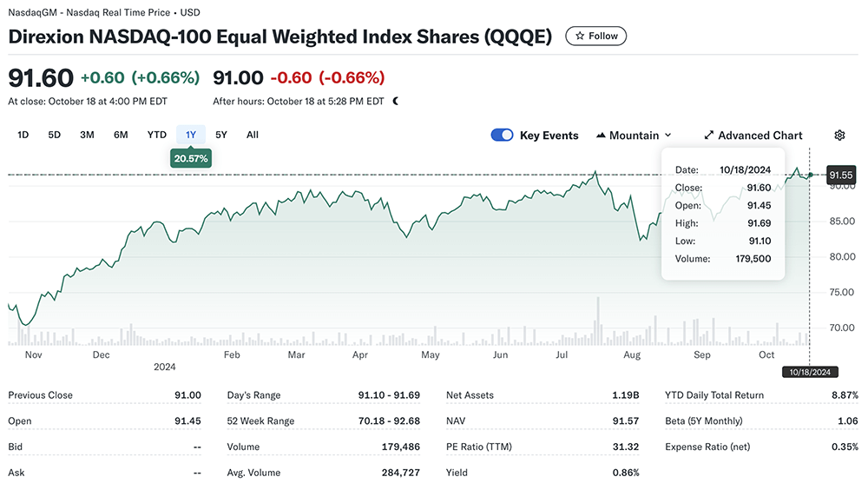The image size is (868, 490).
Task: Click the green 20.57% return badge
Action: (x=191, y=158)
